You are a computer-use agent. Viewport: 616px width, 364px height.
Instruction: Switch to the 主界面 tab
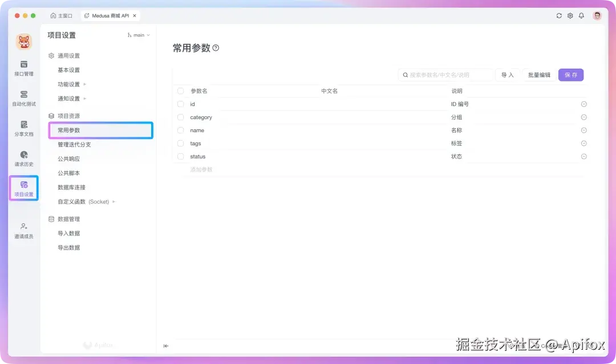tap(61, 15)
